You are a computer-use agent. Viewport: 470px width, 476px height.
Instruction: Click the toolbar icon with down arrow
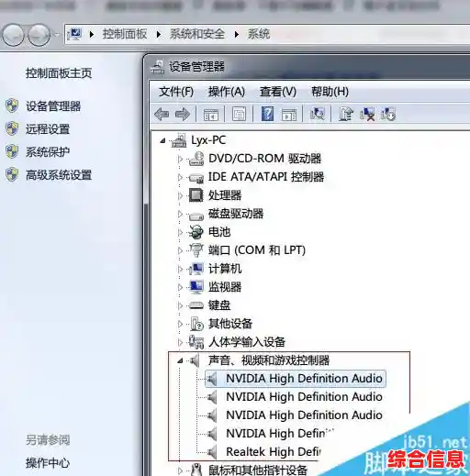[x=388, y=114]
